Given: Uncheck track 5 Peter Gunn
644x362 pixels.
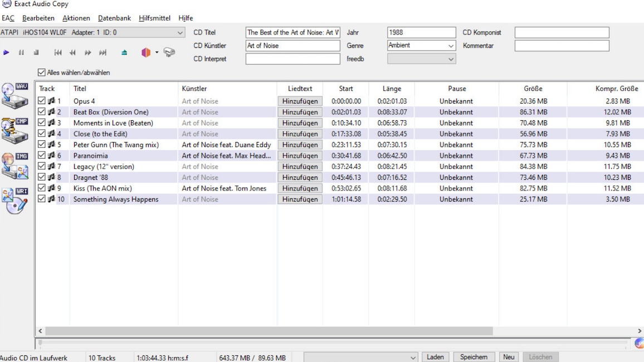Looking at the screenshot, I should coord(42,144).
